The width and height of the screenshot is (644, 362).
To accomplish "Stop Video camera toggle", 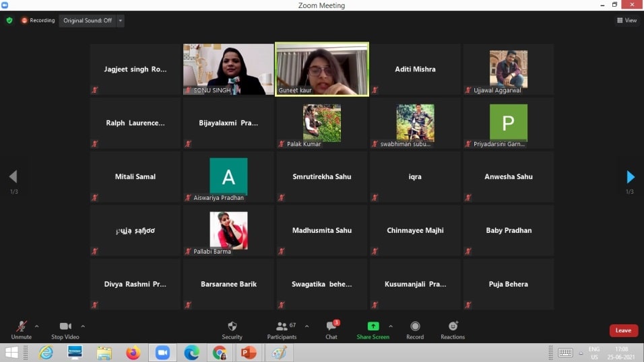I will [65, 327].
